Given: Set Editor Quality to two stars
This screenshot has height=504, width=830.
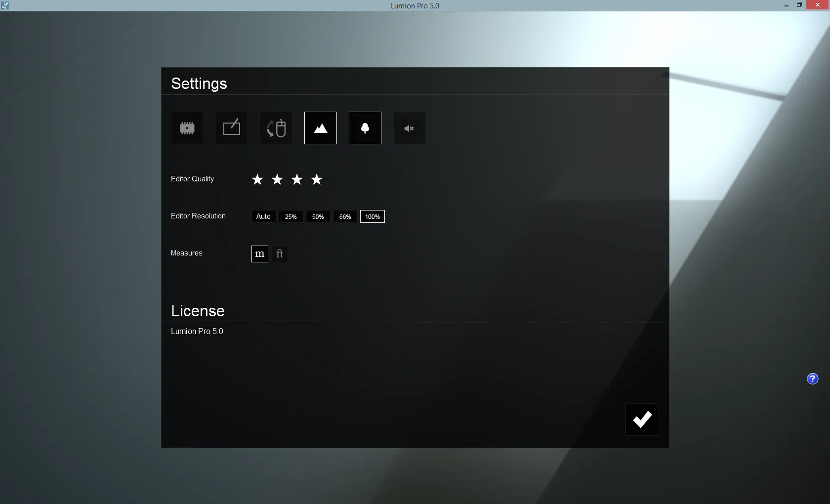Looking at the screenshot, I should click(277, 179).
